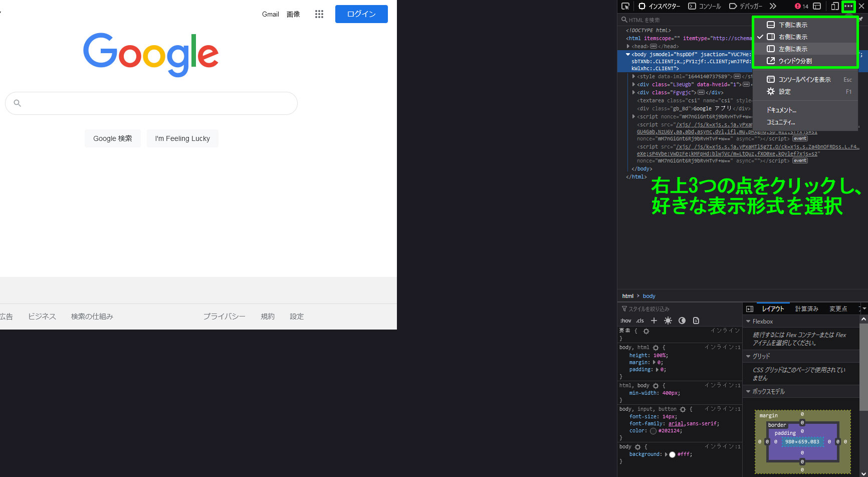Open the Gmail link
The height and width of the screenshot is (477, 868).
pyautogui.click(x=271, y=14)
